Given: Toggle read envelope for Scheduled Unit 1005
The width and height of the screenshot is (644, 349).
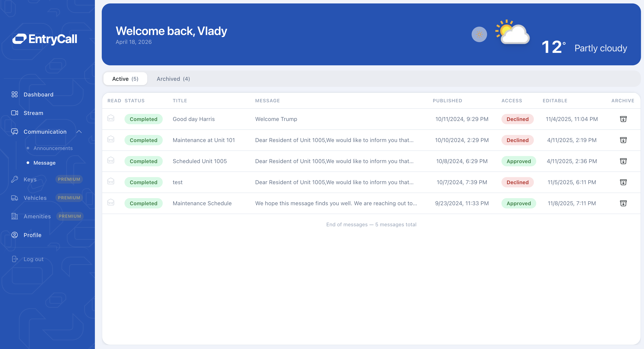Looking at the screenshot, I should tap(111, 160).
